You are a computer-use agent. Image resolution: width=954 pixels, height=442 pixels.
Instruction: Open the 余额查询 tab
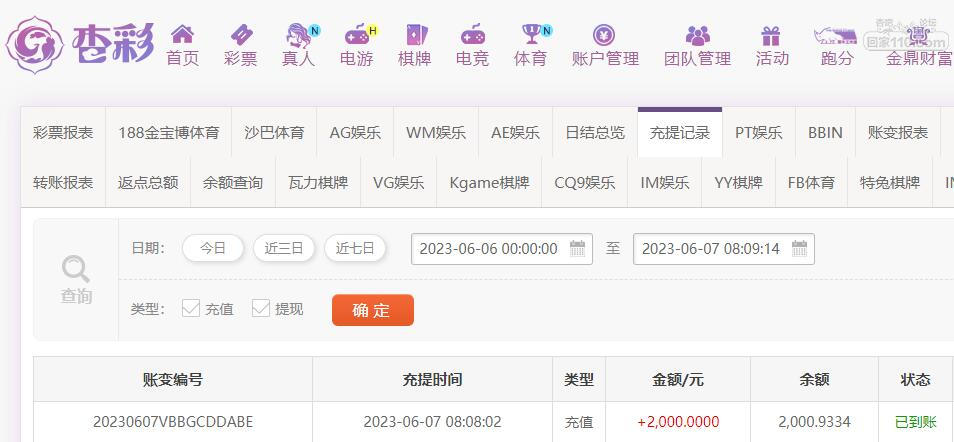click(x=233, y=182)
